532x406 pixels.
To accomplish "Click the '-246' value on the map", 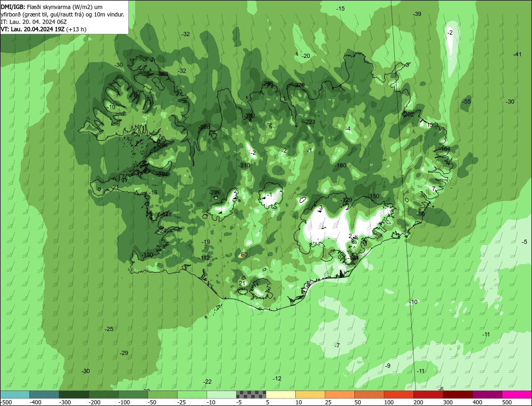I will (268, 84).
